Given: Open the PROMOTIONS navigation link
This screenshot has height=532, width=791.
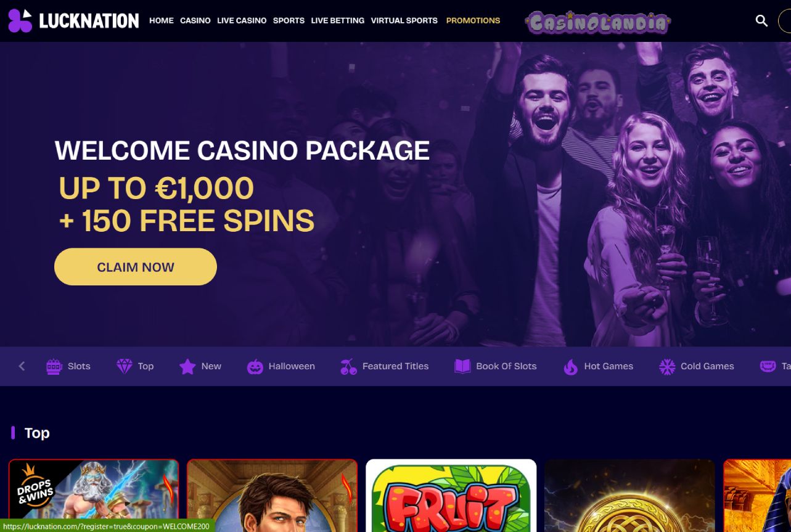Looking at the screenshot, I should click(473, 20).
